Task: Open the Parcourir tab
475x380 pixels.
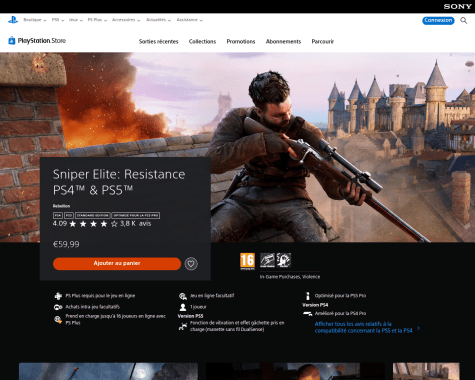Action: click(x=323, y=42)
